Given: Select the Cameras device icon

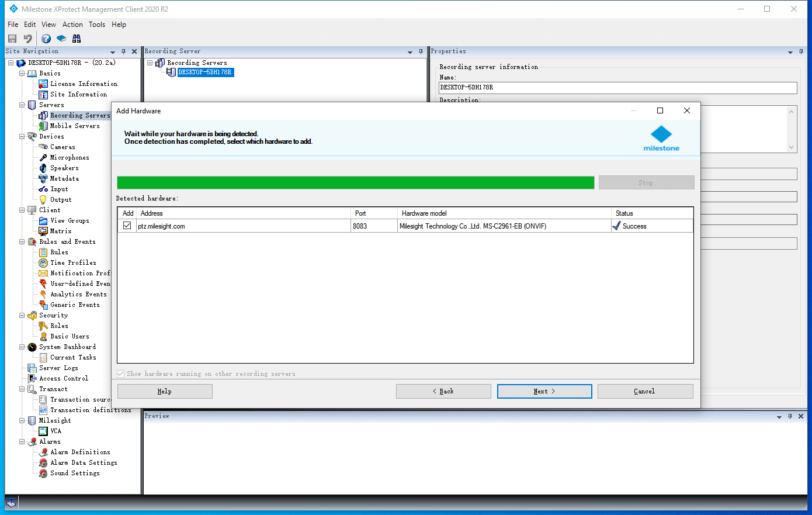Looking at the screenshot, I should 43,147.
